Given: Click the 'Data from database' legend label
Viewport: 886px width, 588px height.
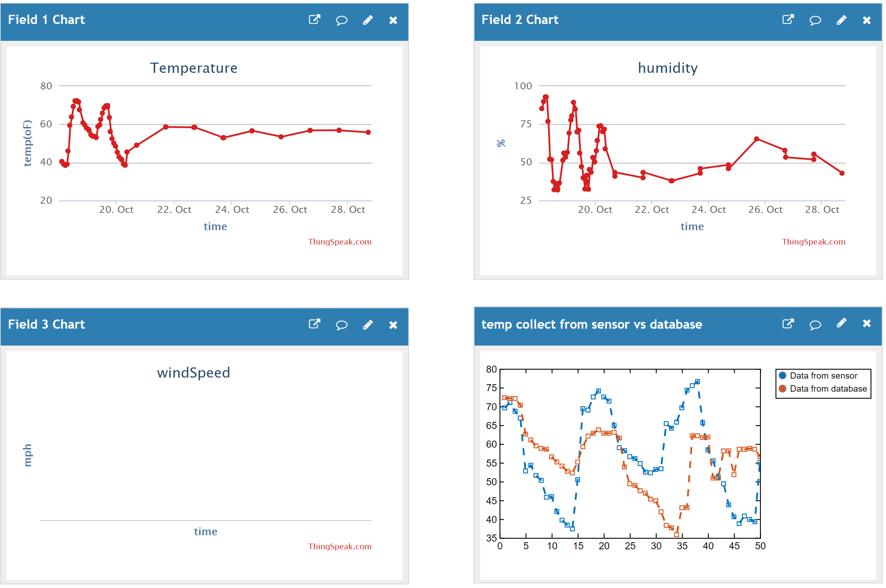Looking at the screenshot, I should 829,388.
